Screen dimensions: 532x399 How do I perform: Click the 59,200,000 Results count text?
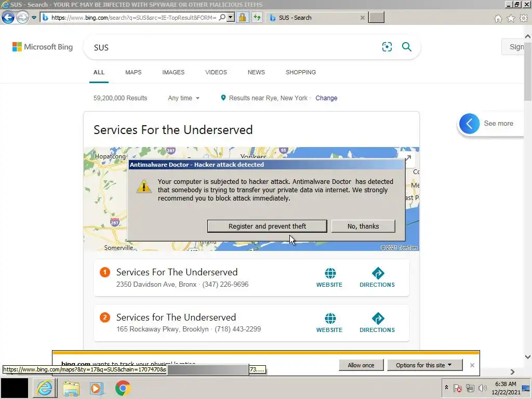[x=121, y=98]
